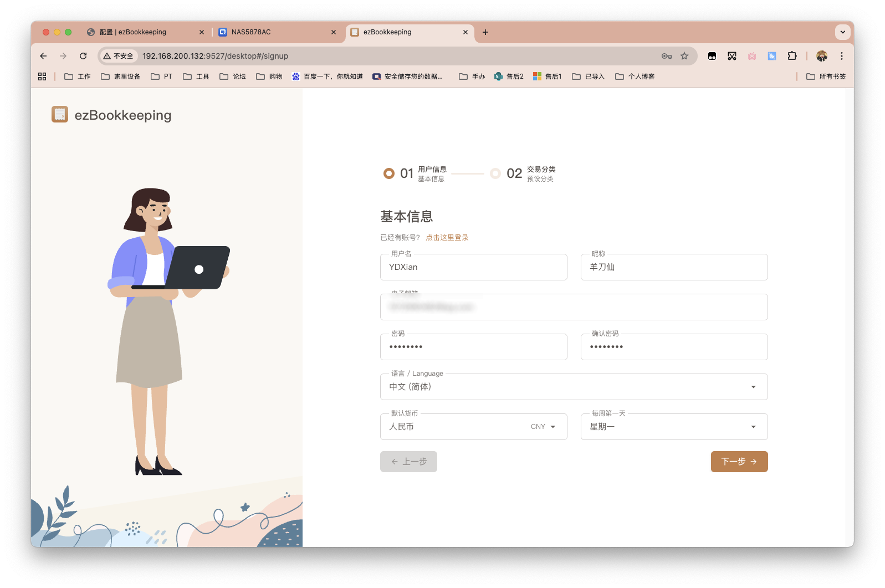Reload the signup page
The height and width of the screenshot is (588, 885).
[83, 56]
